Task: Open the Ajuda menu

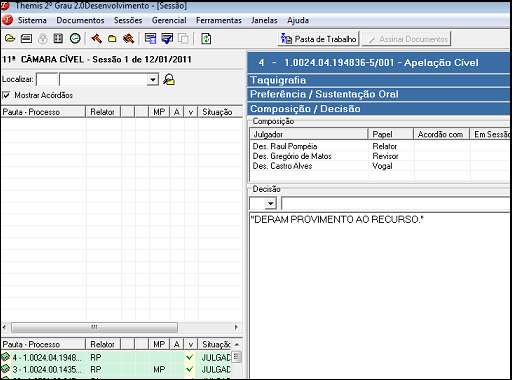Action: click(298, 20)
